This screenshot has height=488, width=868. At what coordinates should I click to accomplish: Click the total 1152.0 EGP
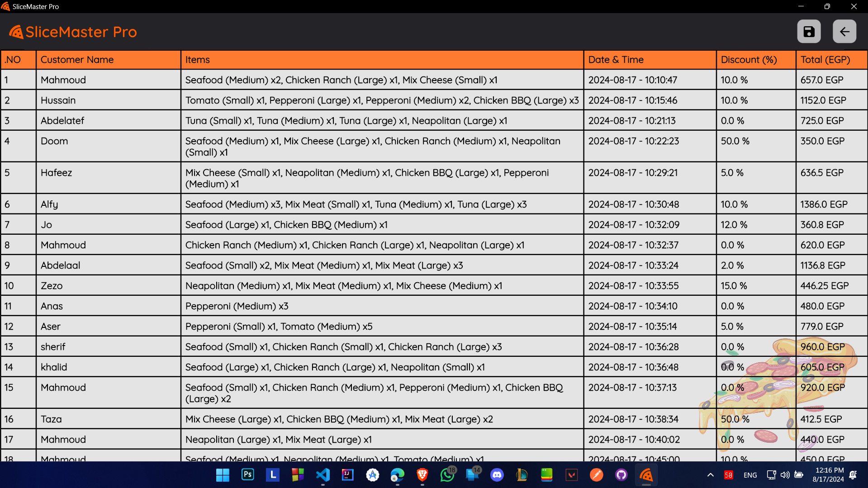pos(823,100)
